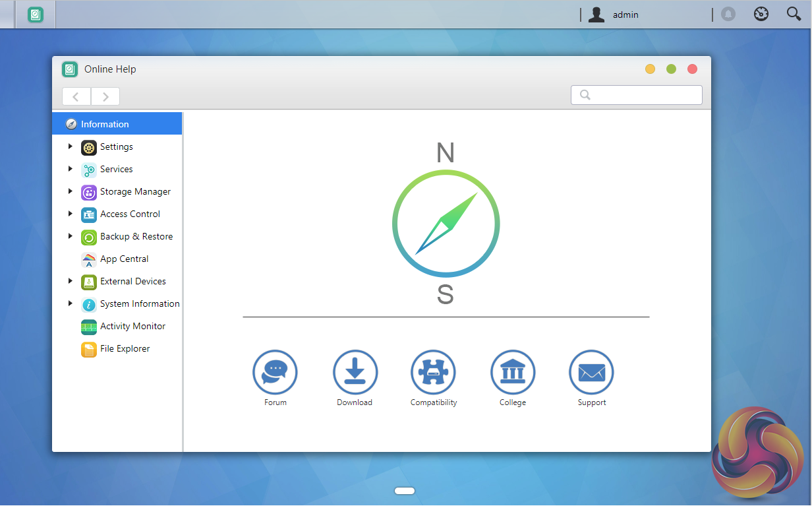Viewport: 812px width, 508px height.
Task: Expand the Storage Manager tree arrow
Action: 71,191
